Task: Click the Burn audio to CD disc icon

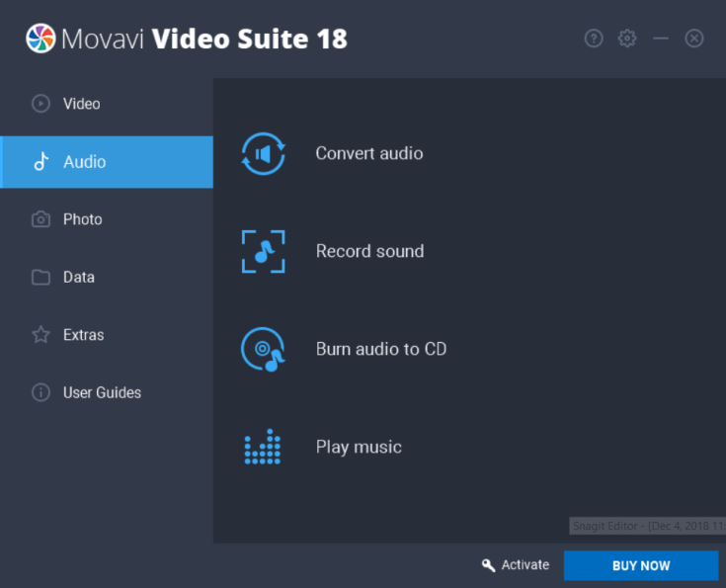Action: tap(263, 350)
